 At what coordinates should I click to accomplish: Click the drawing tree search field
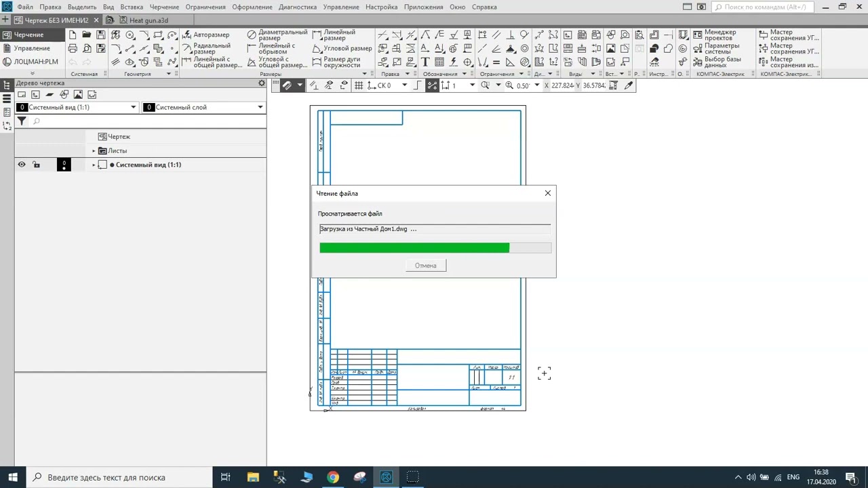pyautogui.click(x=148, y=121)
